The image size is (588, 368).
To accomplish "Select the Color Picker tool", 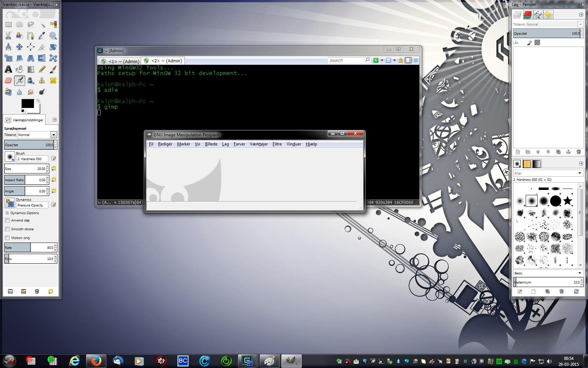I will coord(42,36).
